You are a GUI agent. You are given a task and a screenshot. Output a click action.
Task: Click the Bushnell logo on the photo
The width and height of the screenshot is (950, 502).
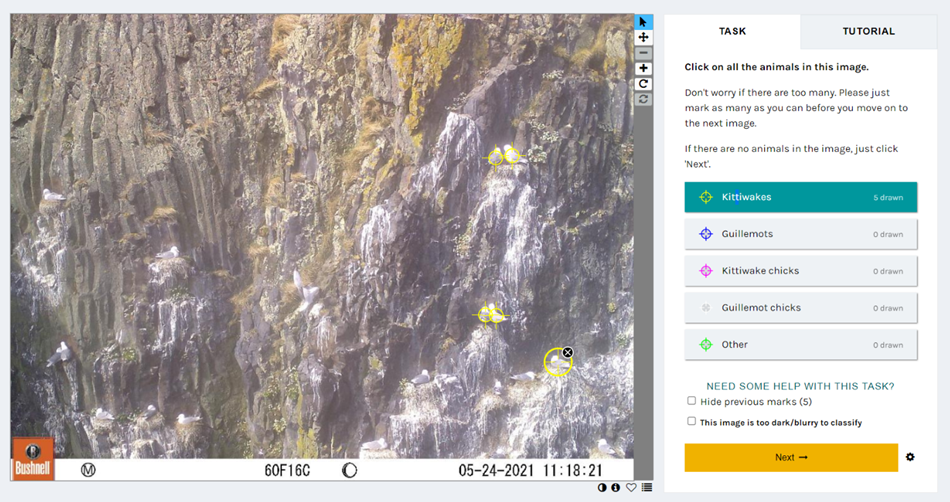[33, 460]
